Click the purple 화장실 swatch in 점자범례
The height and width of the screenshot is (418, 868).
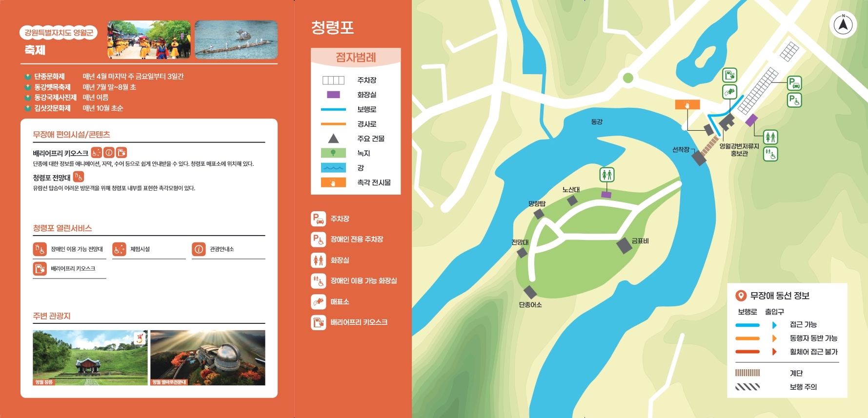[333, 95]
